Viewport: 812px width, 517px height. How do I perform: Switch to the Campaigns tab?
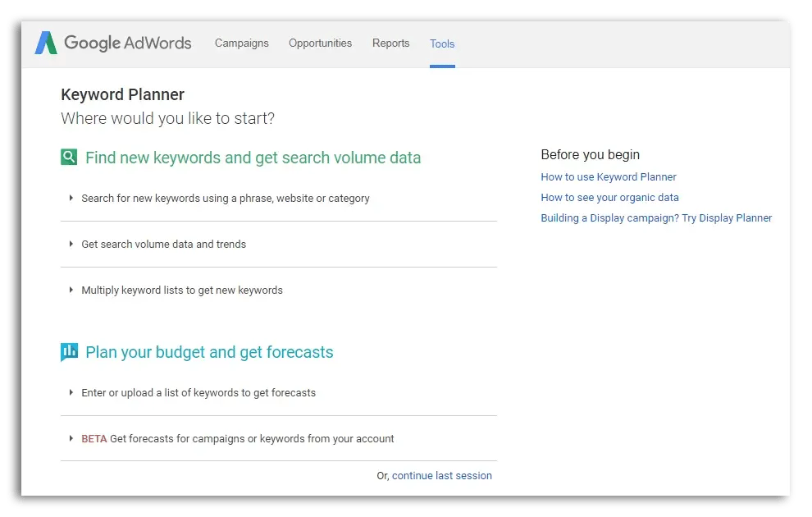[241, 43]
